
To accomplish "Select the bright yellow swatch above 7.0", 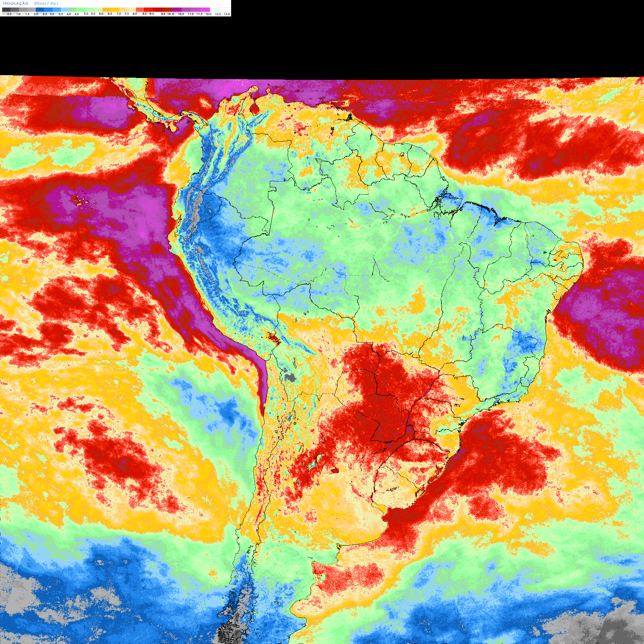I will (x=115, y=10).
